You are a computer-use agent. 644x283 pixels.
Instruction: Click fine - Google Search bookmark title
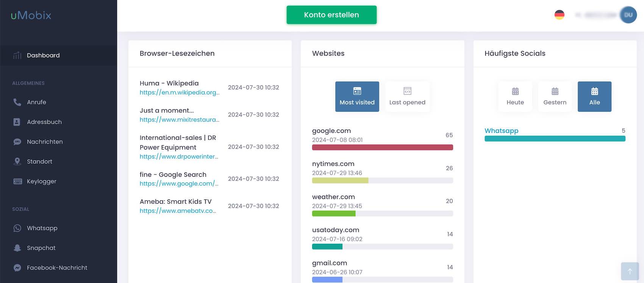tap(173, 174)
